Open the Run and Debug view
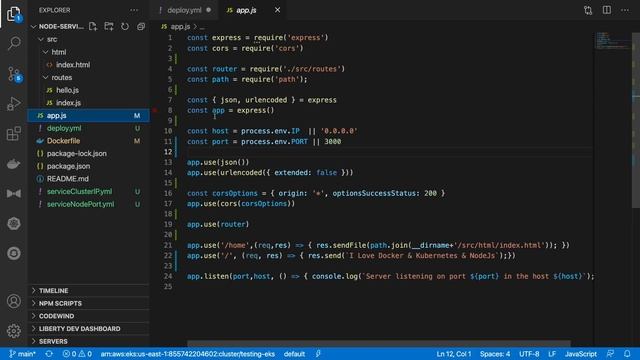640x360 pixels. pos(14,104)
